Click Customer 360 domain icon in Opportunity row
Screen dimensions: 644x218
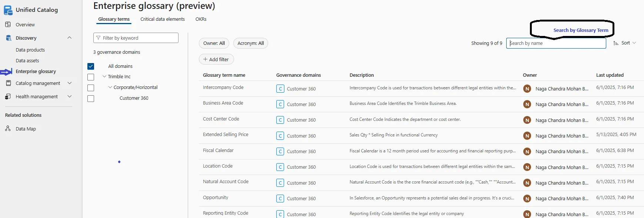(x=280, y=198)
